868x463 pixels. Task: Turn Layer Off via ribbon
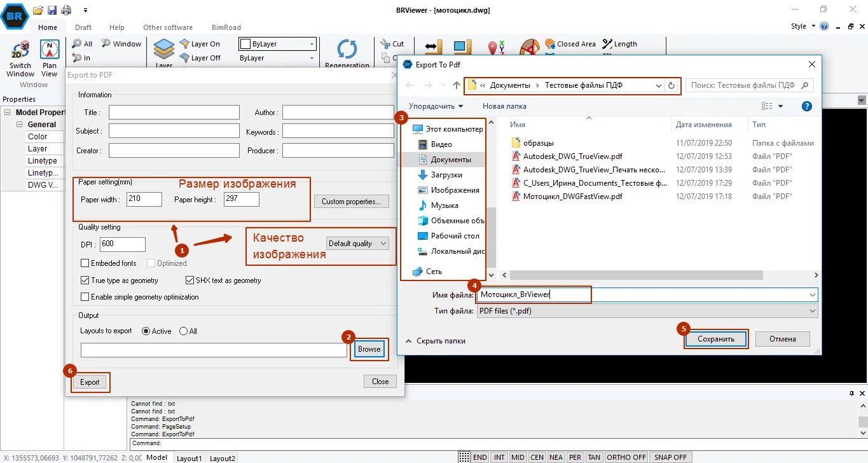(x=200, y=58)
